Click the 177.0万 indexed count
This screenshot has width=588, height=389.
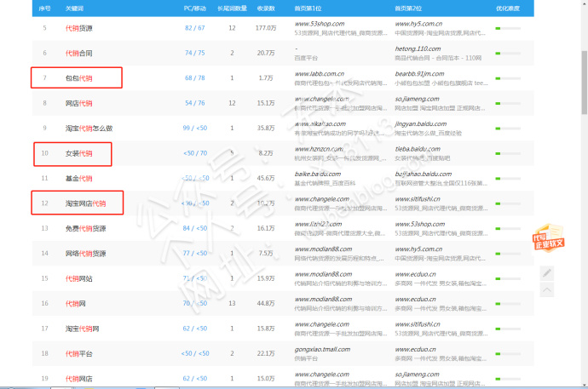point(266,28)
